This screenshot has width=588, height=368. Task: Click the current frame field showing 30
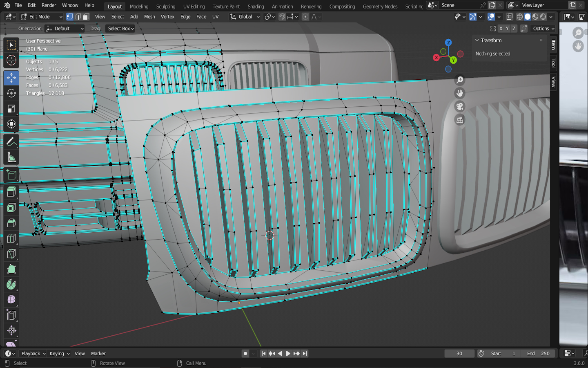click(459, 354)
